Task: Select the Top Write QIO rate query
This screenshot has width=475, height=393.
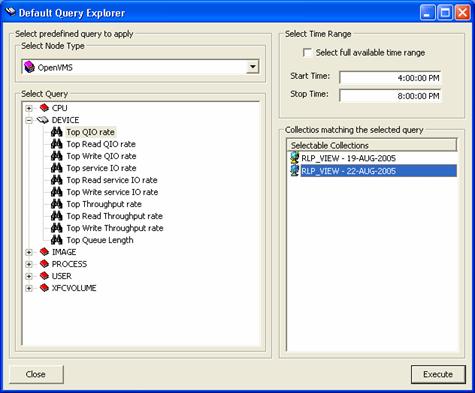Action: (101, 156)
